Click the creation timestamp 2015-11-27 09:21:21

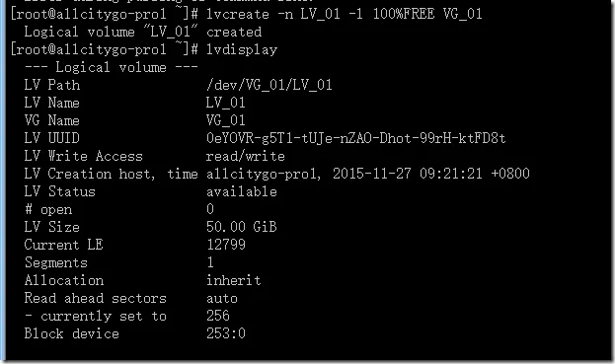pyautogui.click(x=407, y=174)
